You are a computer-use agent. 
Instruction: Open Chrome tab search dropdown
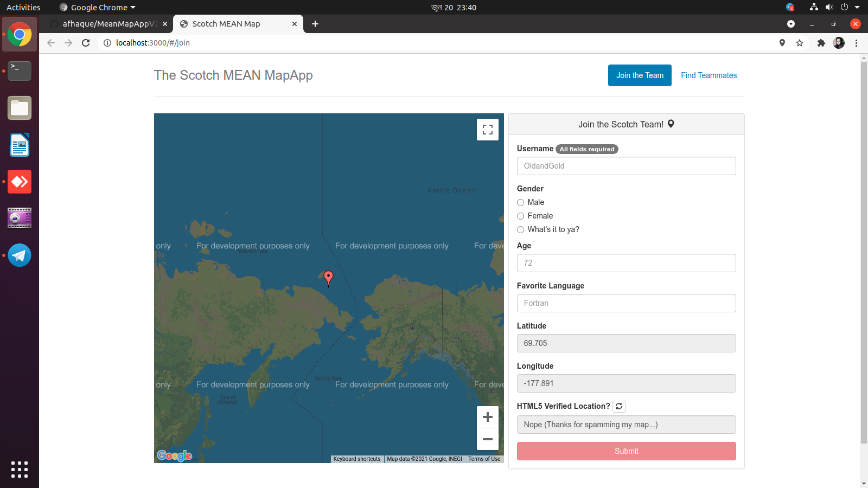coord(791,24)
